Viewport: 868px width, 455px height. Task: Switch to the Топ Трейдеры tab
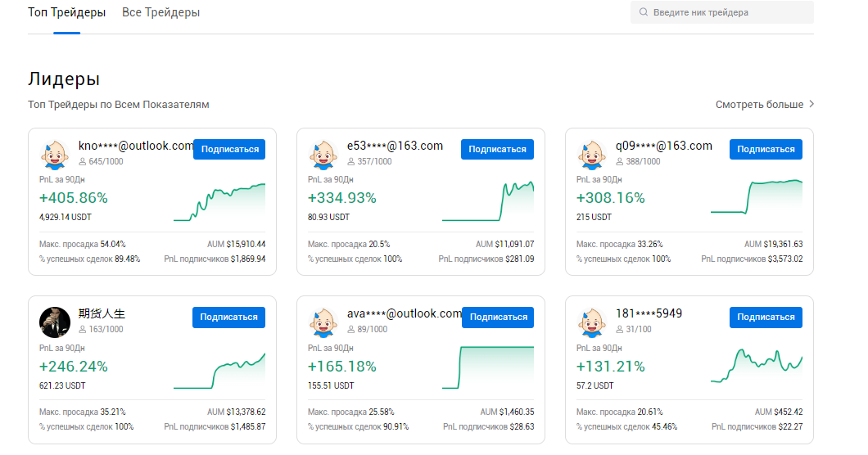pyautogui.click(x=66, y=13)
